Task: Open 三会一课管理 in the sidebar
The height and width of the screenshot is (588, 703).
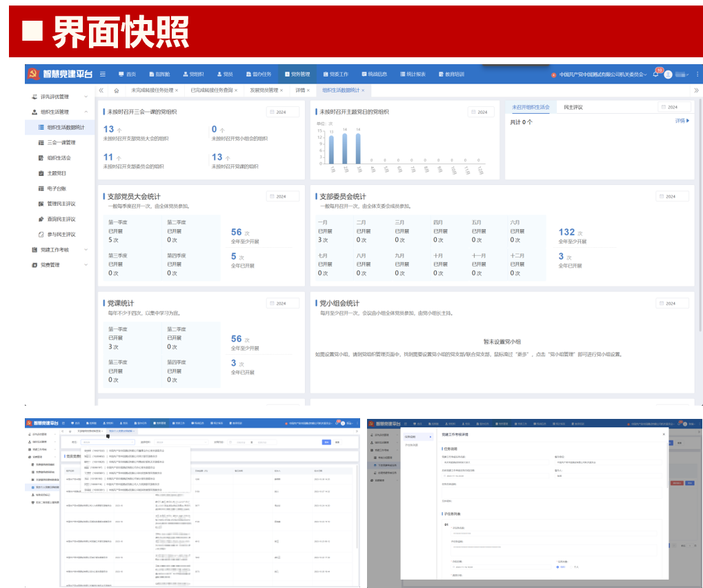Action: (61, 143)
